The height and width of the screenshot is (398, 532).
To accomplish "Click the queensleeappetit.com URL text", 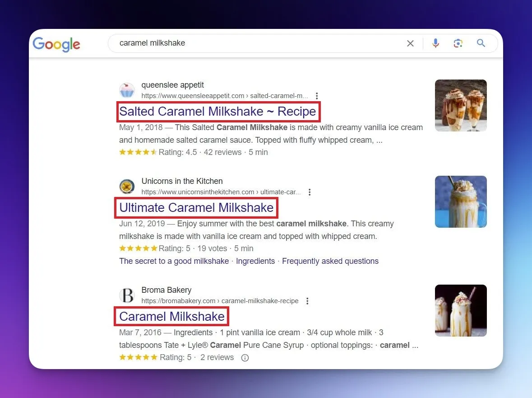I will click(225, 96).
